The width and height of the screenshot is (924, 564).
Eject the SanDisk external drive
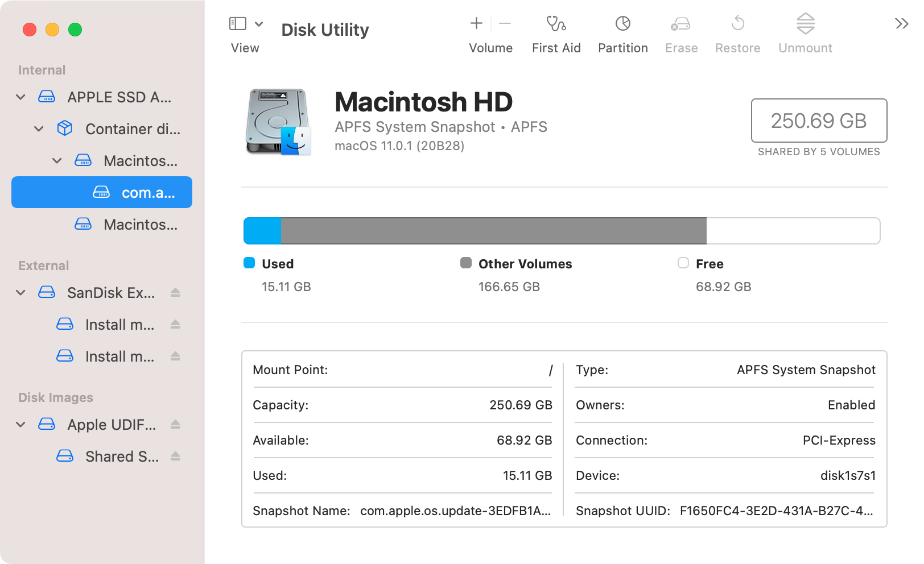tap(175, 292)
